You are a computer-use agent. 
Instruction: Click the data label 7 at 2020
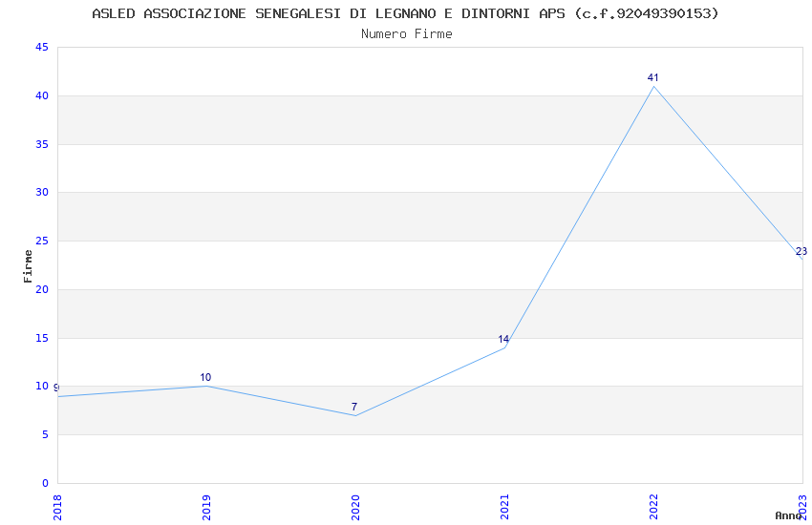[x=354, y=407]
